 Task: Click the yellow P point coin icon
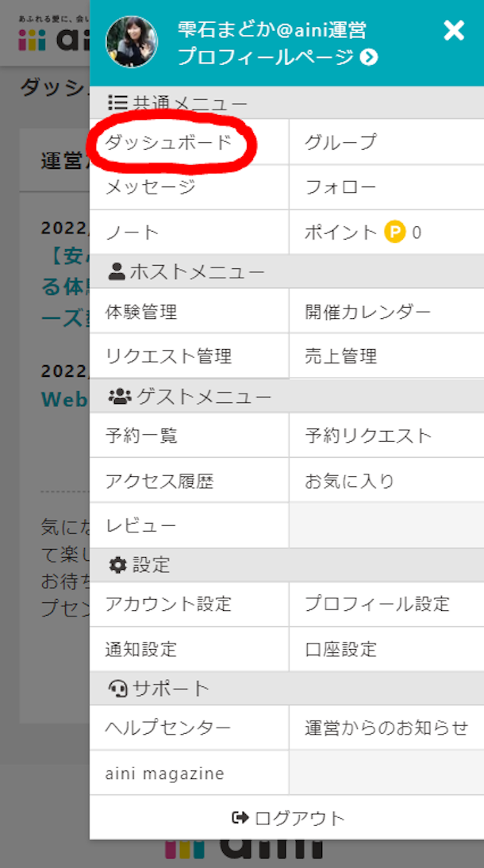coord(395,232)
